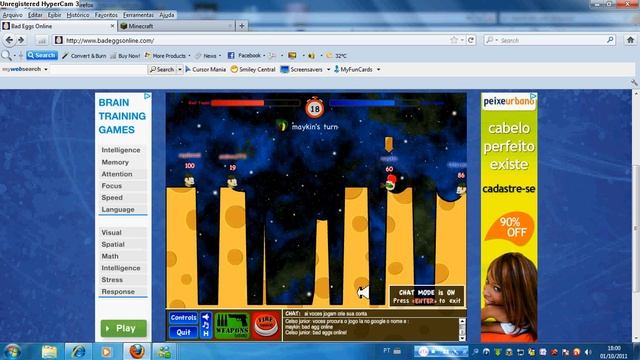This screenshot has height=360, width=640.
Task: Open the Histórico menu
Action: 78,15
